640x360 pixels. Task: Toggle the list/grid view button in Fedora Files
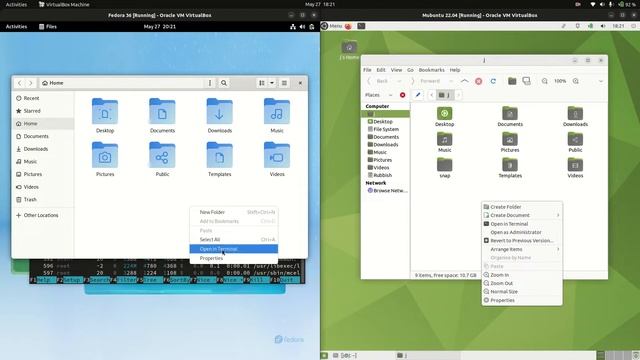(x=262, y=83)
